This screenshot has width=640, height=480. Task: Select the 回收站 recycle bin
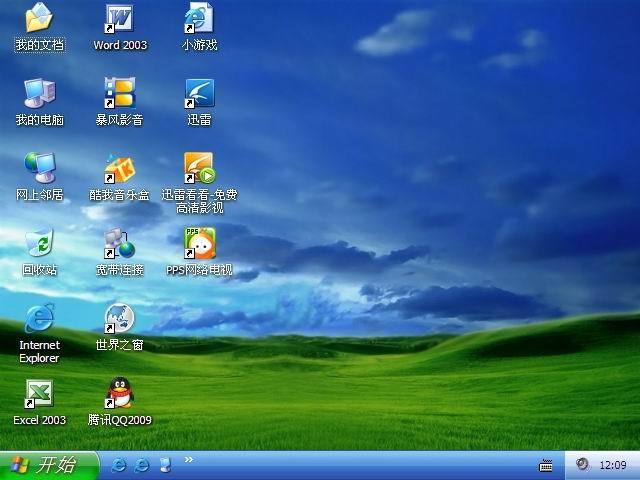(39, 243)
